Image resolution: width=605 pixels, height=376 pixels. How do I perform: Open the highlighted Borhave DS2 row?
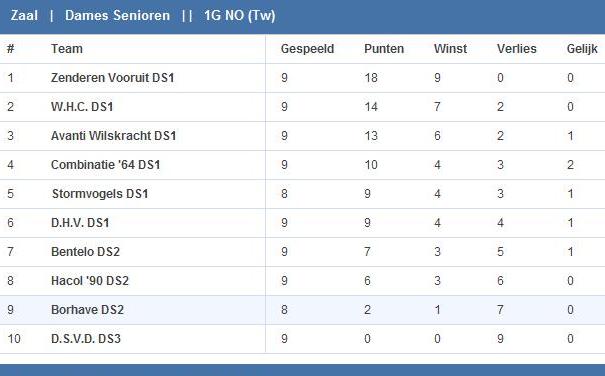302,310
